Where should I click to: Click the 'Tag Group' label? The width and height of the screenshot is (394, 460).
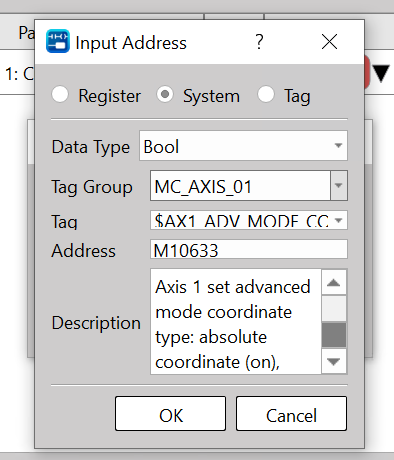92,187
